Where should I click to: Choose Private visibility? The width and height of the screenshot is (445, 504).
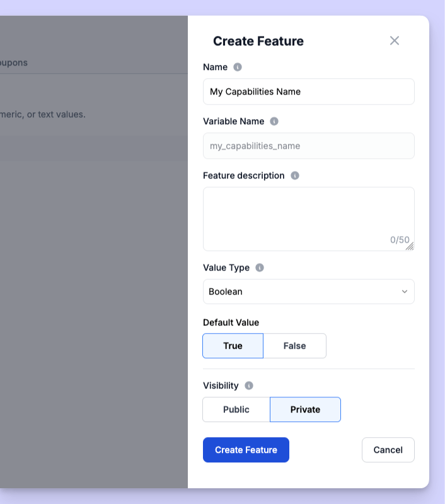pos(305,409)
